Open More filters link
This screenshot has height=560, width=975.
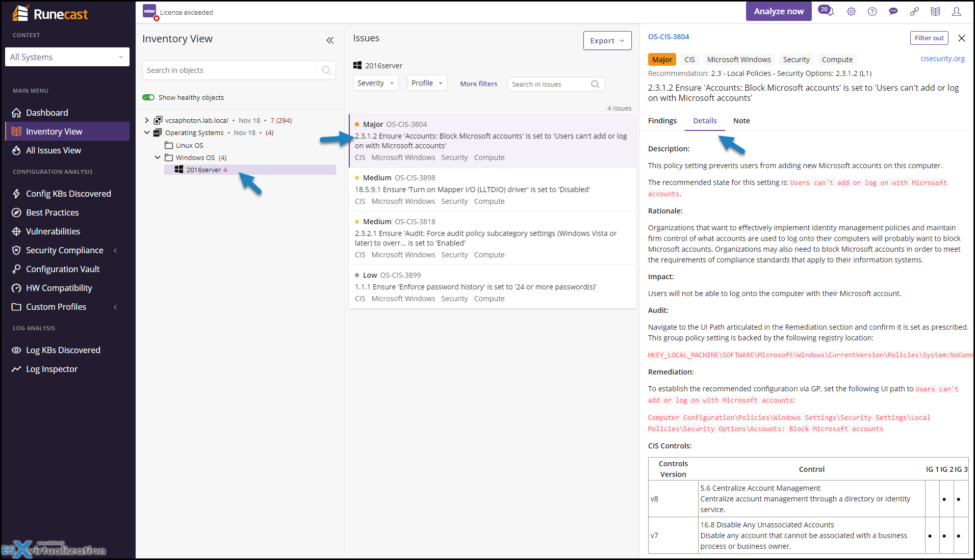(x=478, y=84)
